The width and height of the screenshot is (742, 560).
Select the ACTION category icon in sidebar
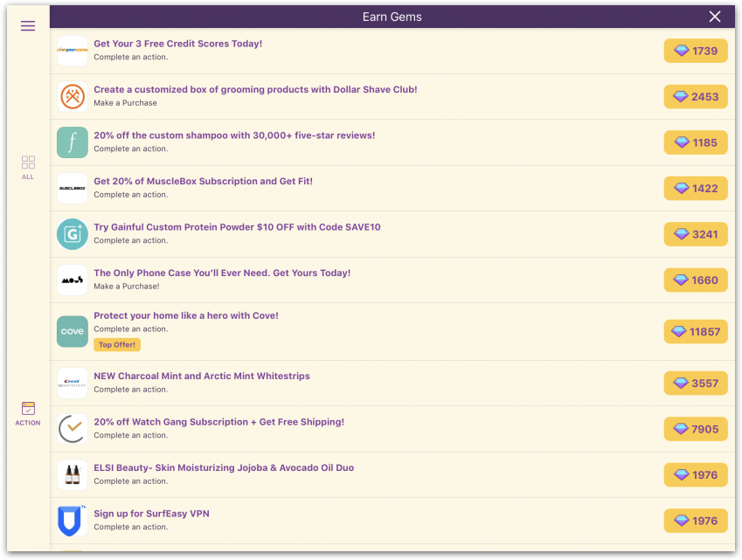click(x=28, y=413)
